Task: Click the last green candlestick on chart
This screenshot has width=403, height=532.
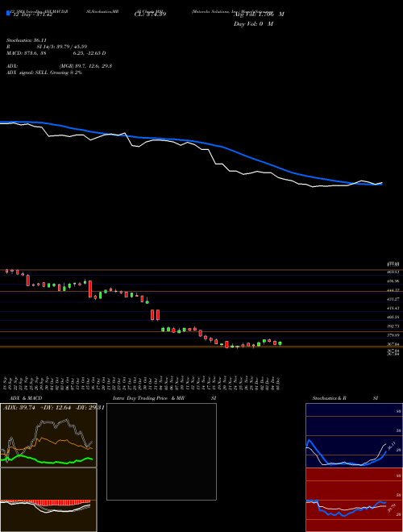Action: (x=280, y=343)
